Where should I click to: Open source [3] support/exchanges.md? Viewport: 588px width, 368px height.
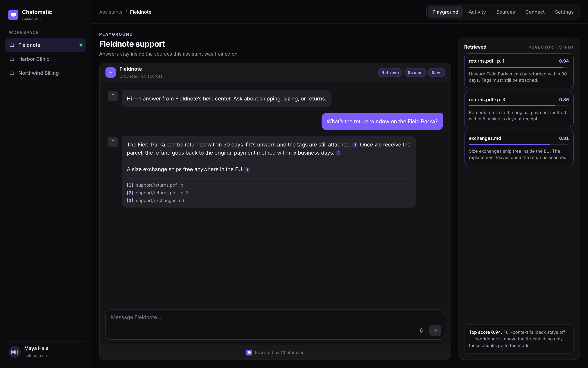click(155, 201)
